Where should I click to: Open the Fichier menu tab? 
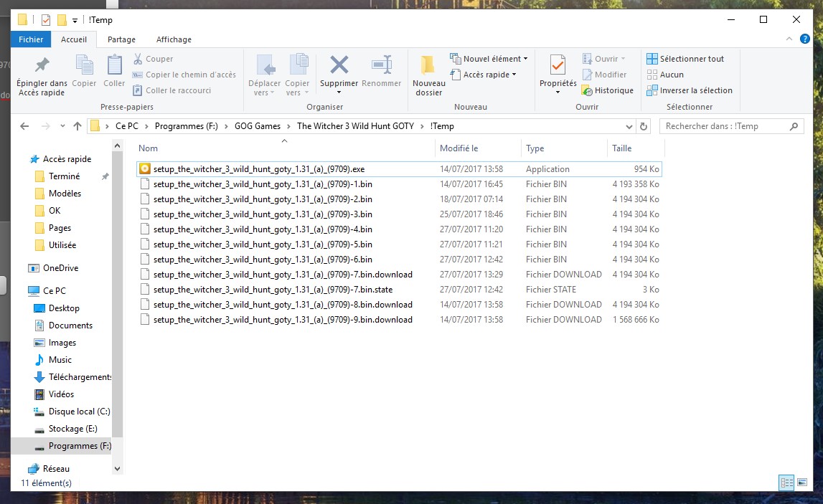[31, 39]
